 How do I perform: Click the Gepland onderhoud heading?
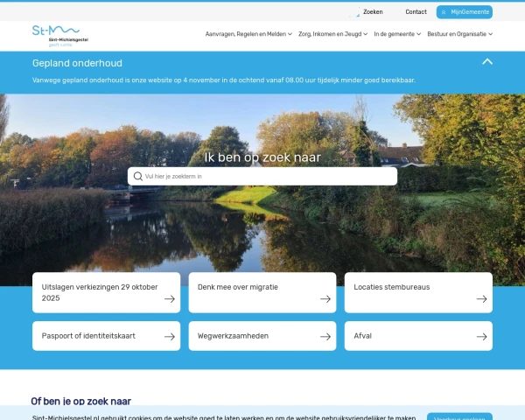(x=77, y=63)
